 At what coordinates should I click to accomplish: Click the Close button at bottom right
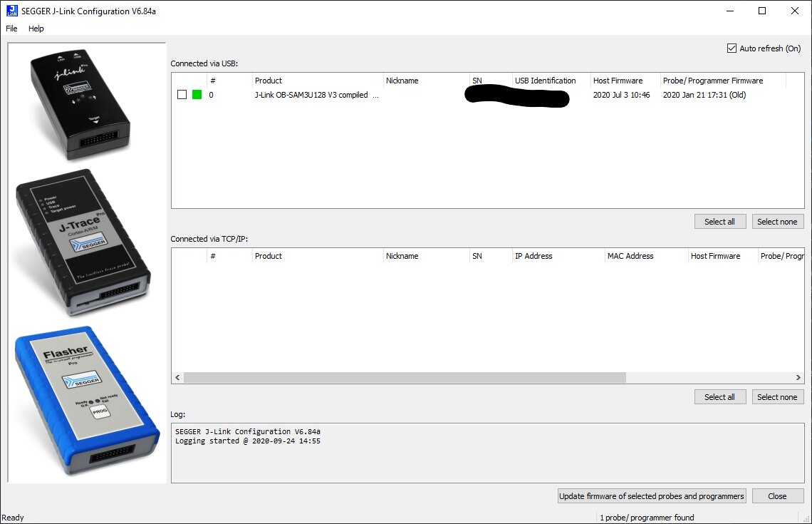coord(777,496)
